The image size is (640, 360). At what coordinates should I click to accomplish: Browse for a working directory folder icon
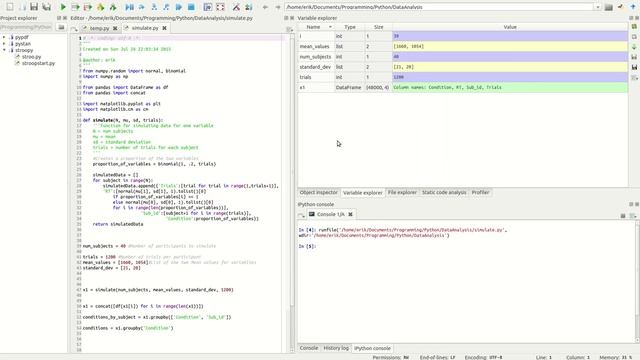[609, 7]
